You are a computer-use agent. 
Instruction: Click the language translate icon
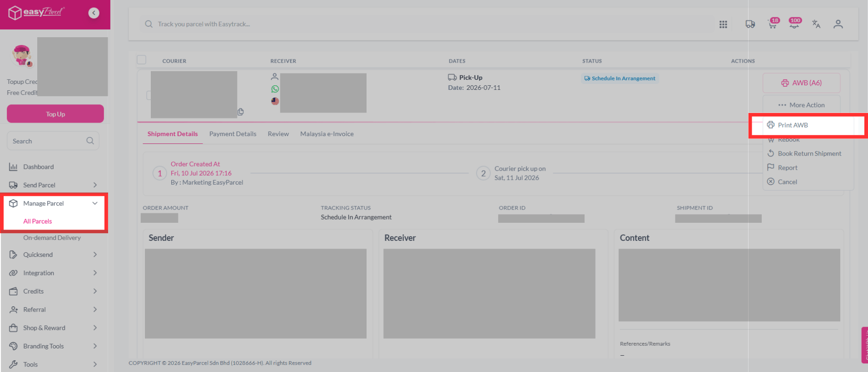[816, 24]
